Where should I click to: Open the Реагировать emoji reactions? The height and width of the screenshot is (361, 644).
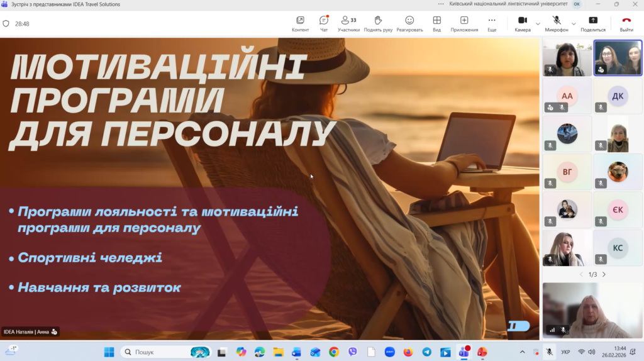(x=409, y=23)
